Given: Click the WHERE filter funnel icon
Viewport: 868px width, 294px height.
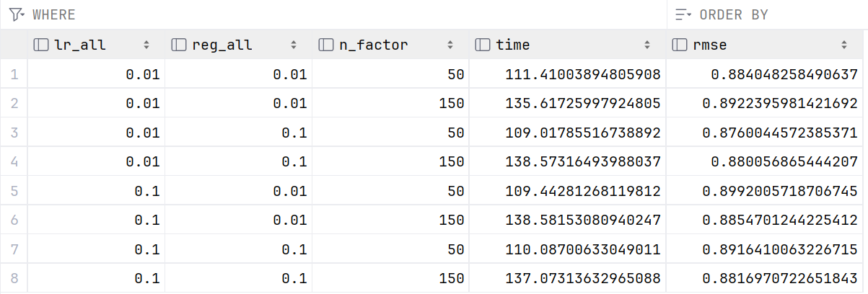Looking at the screenshot, I should coord(17,14).
